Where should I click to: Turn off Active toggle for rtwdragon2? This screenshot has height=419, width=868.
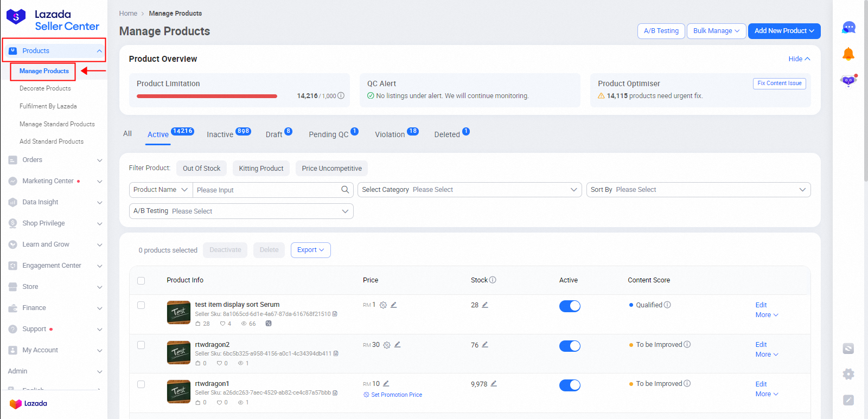pyautogui.click(x=570, y=346)
